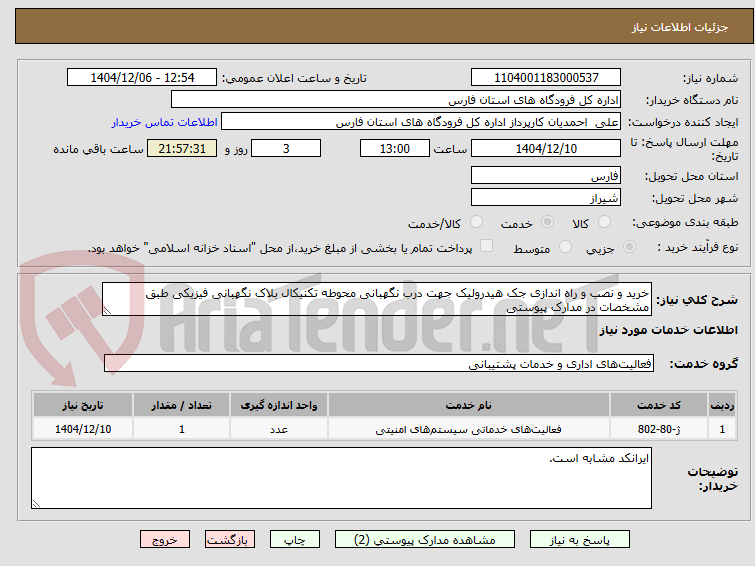Image resolution: width=755 pixels, height=566 pixels.
Task: Select the جزیی purchase type radio
Action: click(x=629, y=247)
